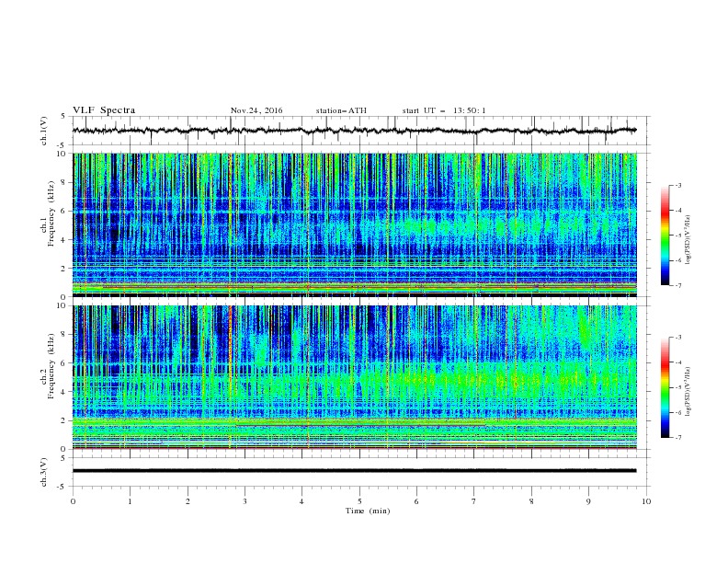Click the ch.1 voltage waveform trace

(354, 131)
